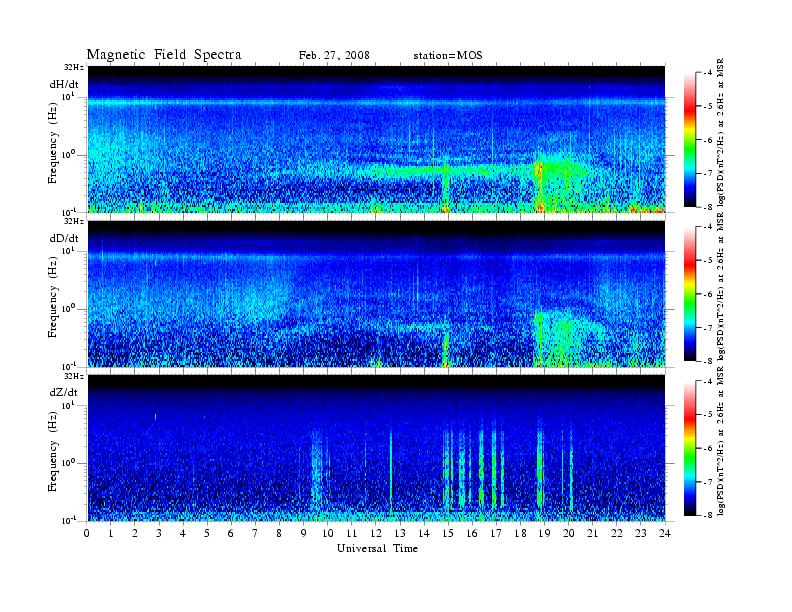Click the color bar beside the dD/dt panel
This screenshot has width=792, height=612.
pyautogui.click(x=689, y=294)
